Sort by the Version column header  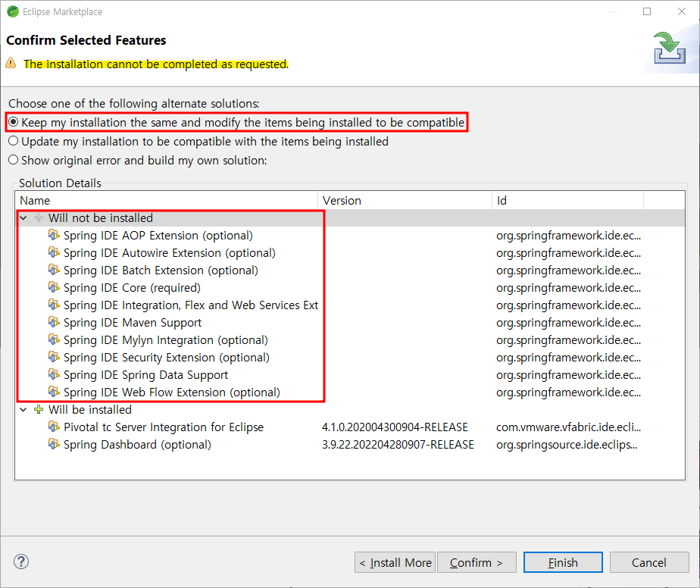point(405,201)
